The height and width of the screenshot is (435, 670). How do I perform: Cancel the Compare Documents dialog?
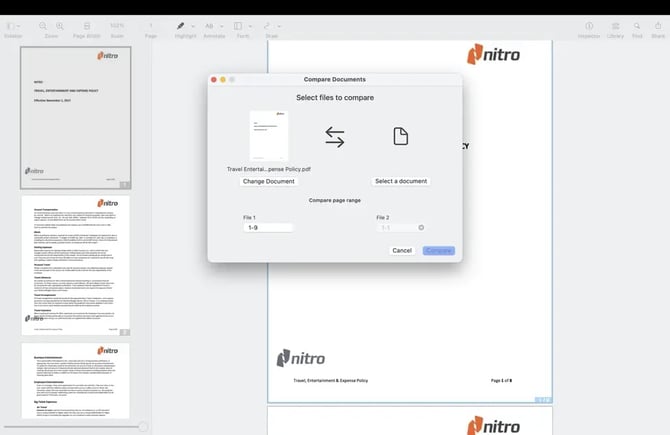(x=402, y=250)
